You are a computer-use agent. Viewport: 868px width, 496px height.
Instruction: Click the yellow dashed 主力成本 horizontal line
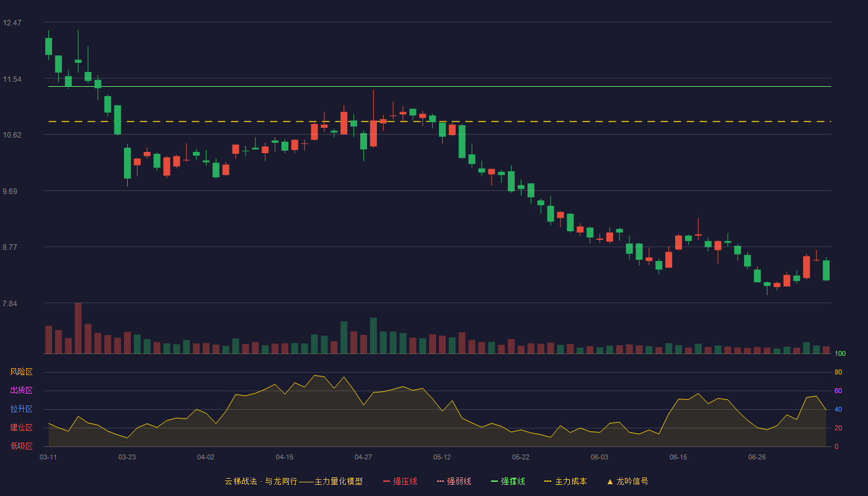click(440, 122)
